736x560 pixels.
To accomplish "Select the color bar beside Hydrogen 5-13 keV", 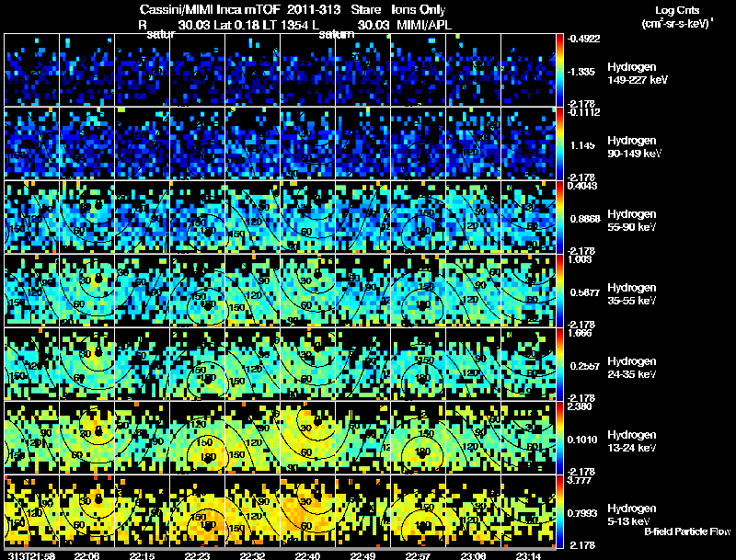I will (x=559, y=511).
